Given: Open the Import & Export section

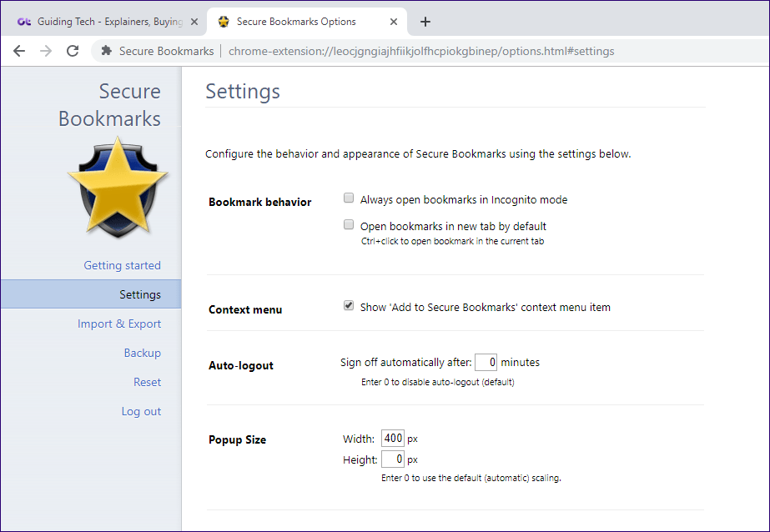Looking at the screenshot, I should coord(119,324).
